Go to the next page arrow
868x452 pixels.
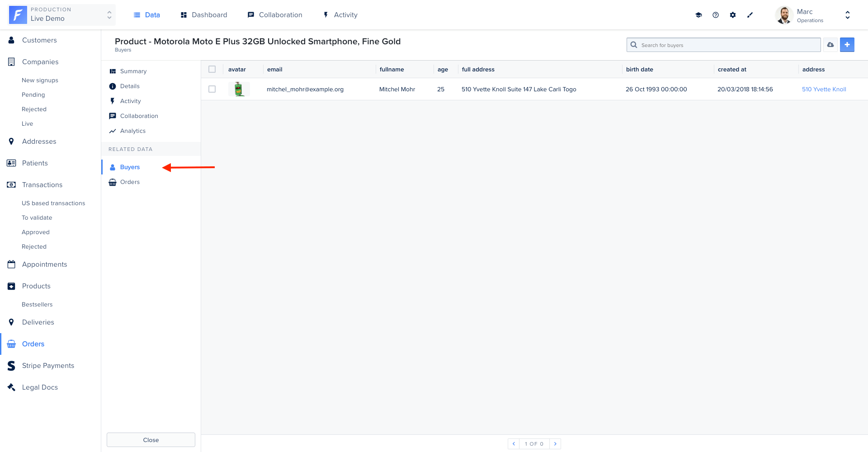(555, 444)
